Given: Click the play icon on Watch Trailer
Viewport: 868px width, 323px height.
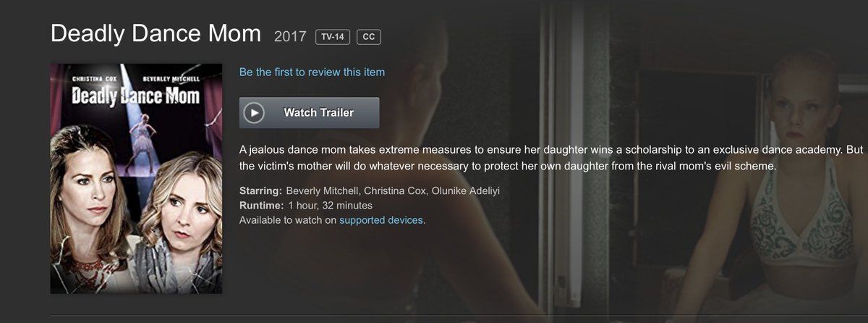Looking at the screenshot, I should 254,112.
